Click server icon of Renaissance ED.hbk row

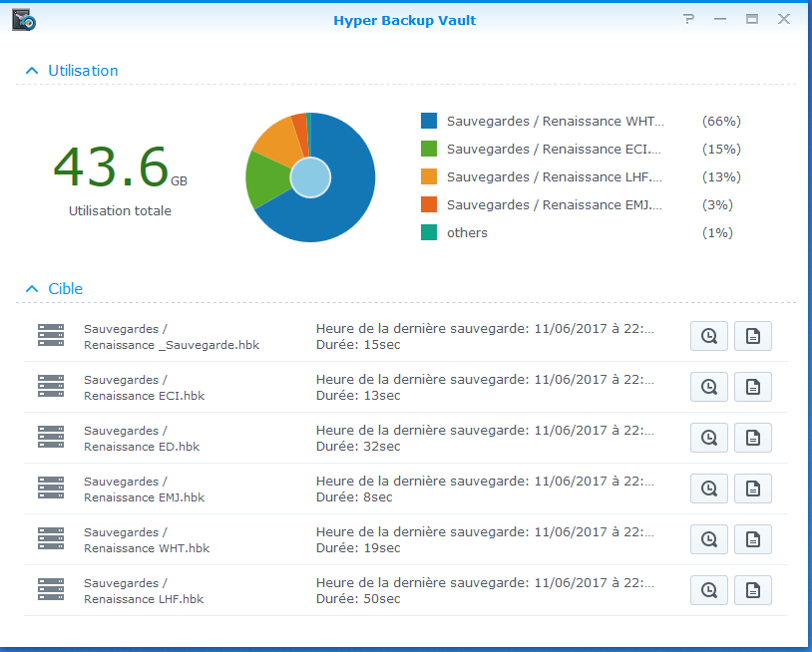pyautogui.click(x=51, y=437)
